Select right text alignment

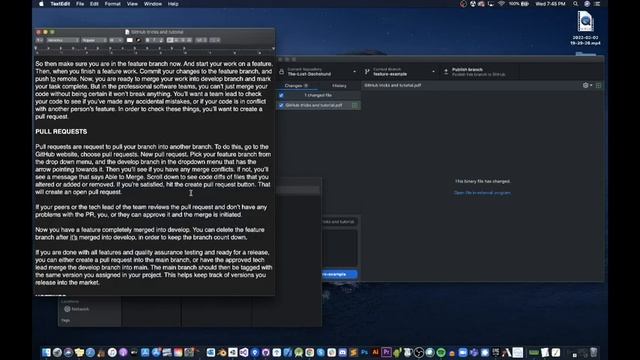click(x=182, y=40)
